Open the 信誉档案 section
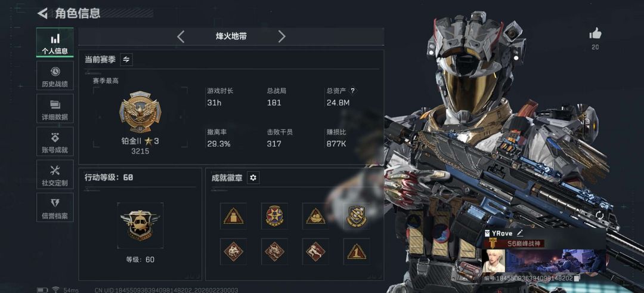The height and width of the screenshot is (293, 644). pos(55,207)
